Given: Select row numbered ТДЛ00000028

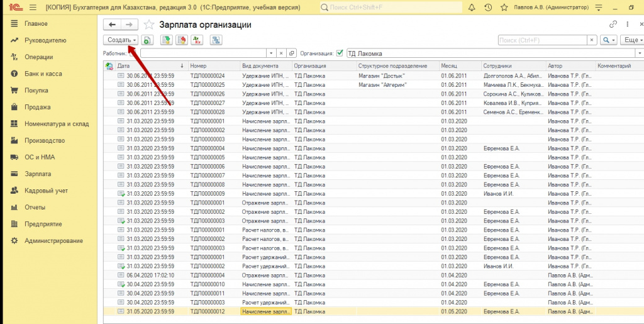Looking at the screenshot, I should click(373, 112).
